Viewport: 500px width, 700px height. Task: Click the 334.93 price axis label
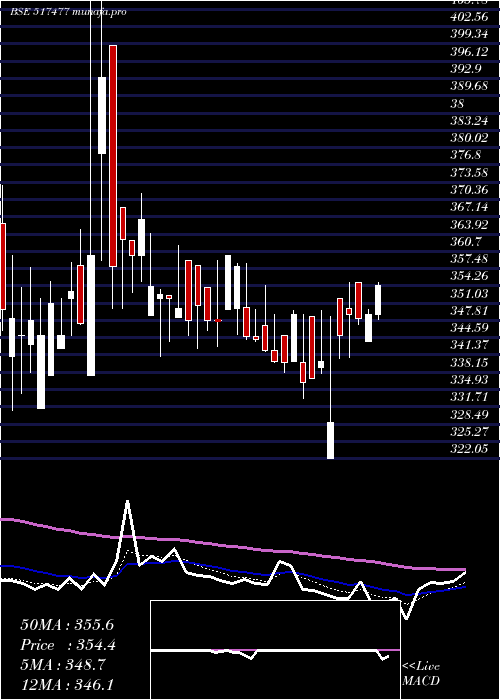coord(469,380)
